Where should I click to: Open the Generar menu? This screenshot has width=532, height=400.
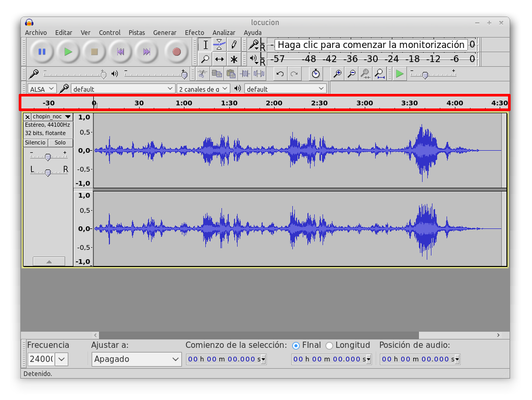point(165,33)
